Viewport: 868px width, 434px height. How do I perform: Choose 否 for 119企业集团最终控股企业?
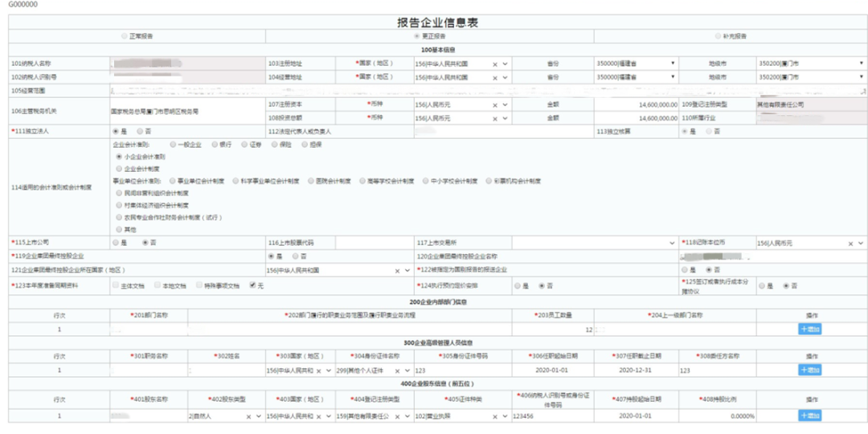click(296, 256)
